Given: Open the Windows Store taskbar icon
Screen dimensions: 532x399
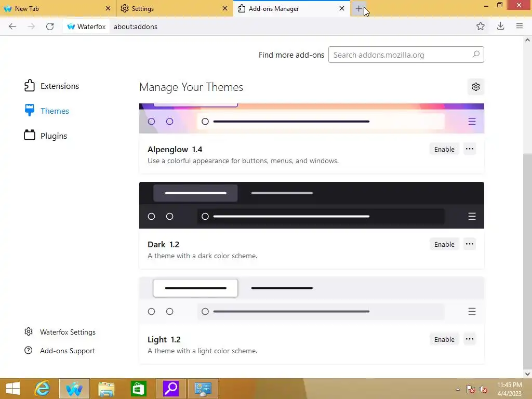Looking at the screenshot, I should (138, 389).
